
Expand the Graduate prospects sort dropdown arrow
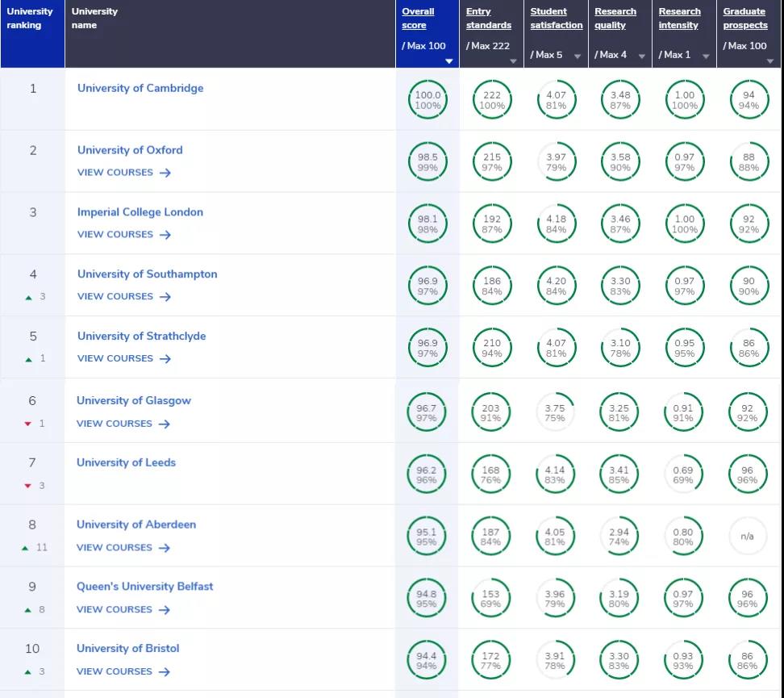pos(770,61)
